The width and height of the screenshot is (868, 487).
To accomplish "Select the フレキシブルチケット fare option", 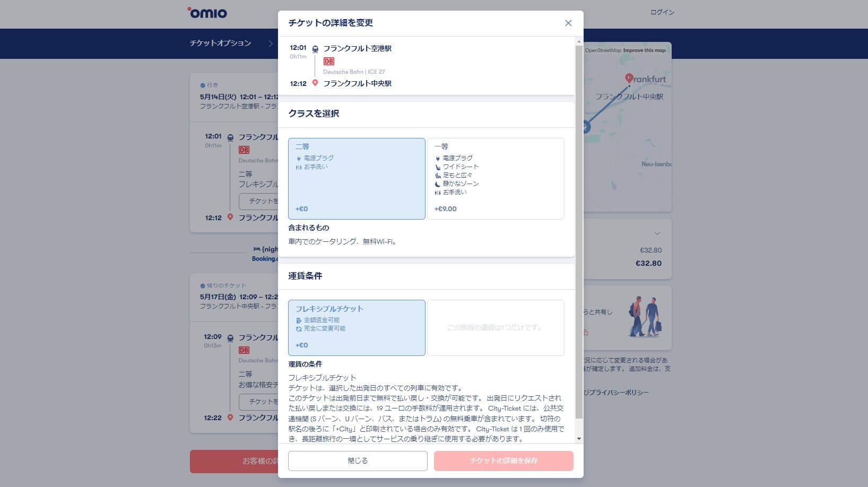I will 357,327.
